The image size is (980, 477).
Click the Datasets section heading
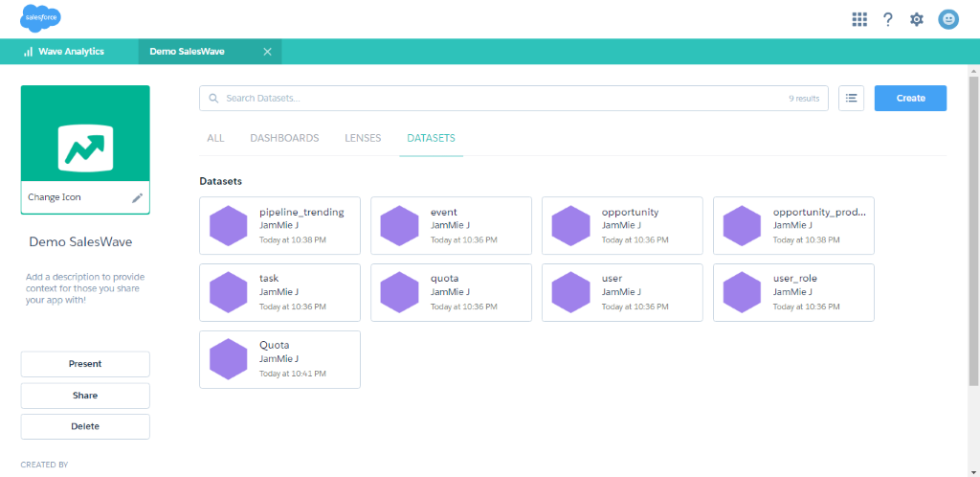[221, 181]
